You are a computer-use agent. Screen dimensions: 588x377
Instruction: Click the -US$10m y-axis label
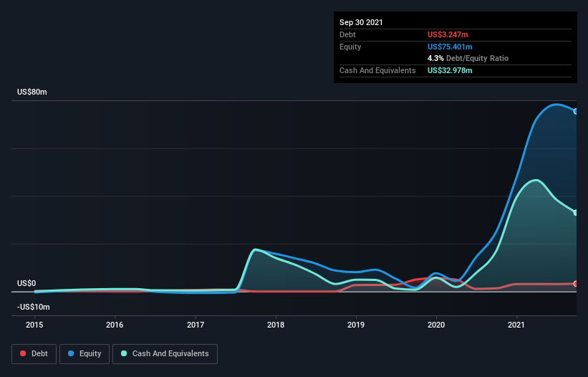34,307
